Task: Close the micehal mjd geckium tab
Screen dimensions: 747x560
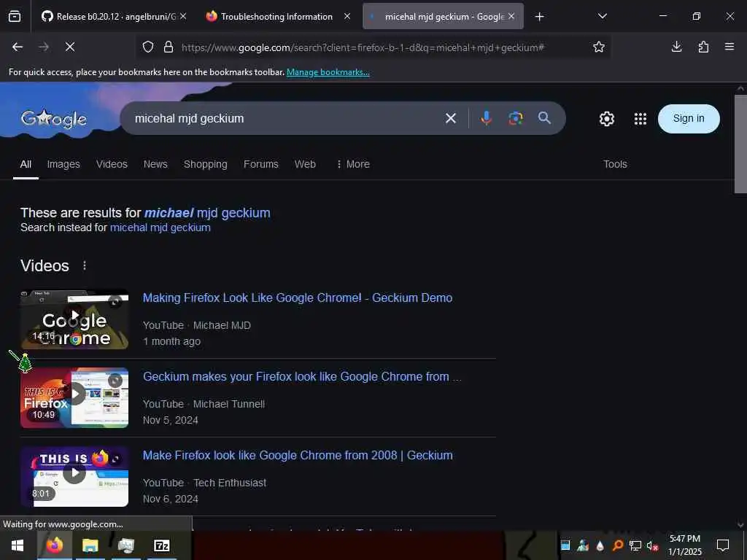Action: click(511, 16)
